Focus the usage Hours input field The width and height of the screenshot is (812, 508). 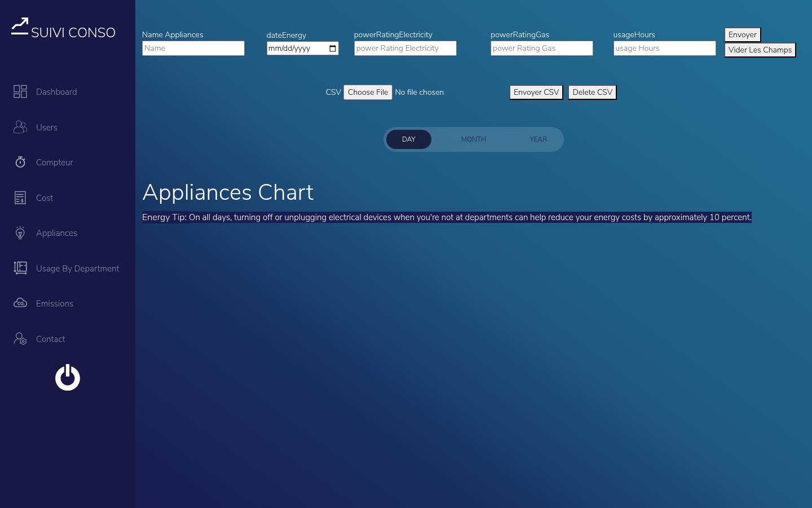pyautogui.click(x=665, y=49)
